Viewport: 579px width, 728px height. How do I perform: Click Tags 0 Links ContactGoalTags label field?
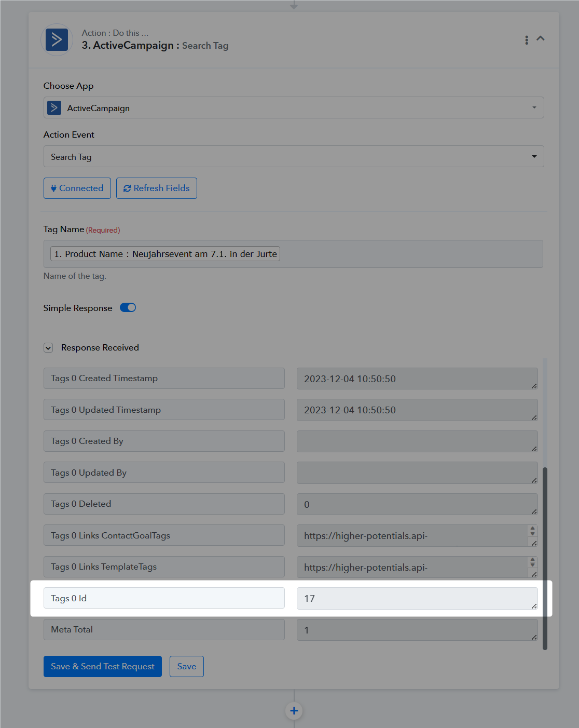coord(164,535)
